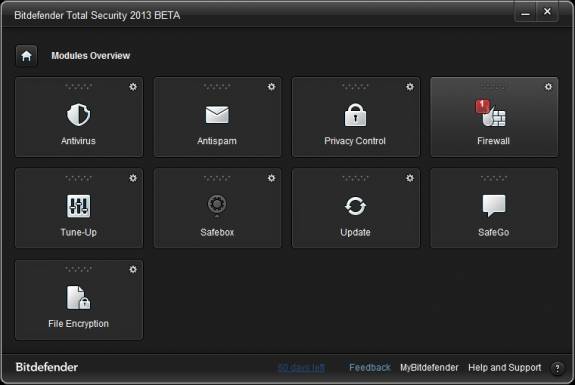The width and height of the screenshot is (575, 385).
Task: Open settings gear on Privacy Control tile
Action: point(410,87)
